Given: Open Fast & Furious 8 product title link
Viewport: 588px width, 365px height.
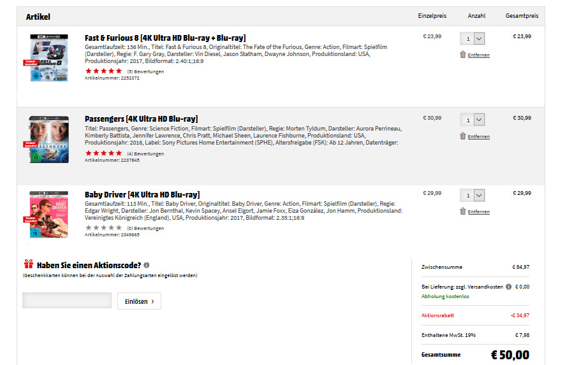Looking at the screenshot, I should tap(165, 38).
